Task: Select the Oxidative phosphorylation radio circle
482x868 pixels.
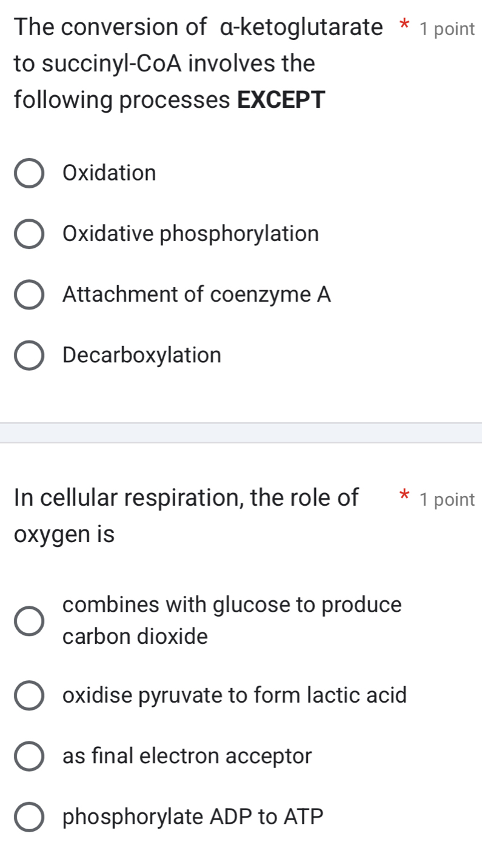Action: pyautogui.click(x=28, y=234)
